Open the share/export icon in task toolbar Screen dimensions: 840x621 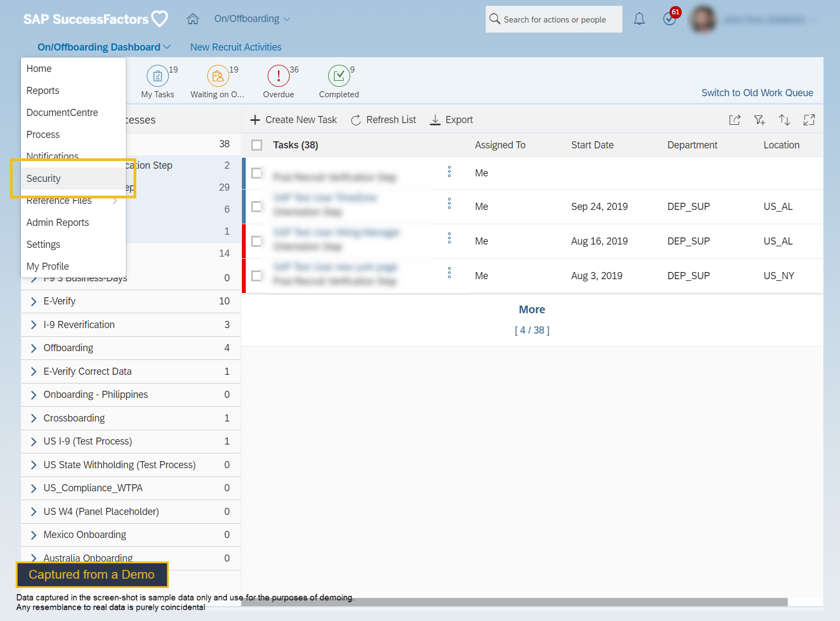pyautogui.click(x=734, y=120)
